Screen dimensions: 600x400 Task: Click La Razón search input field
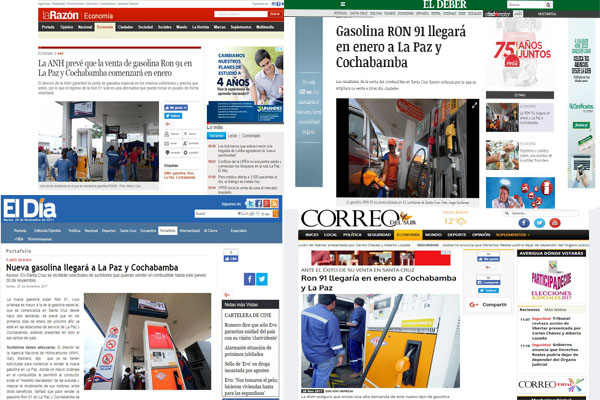(241, 14)
